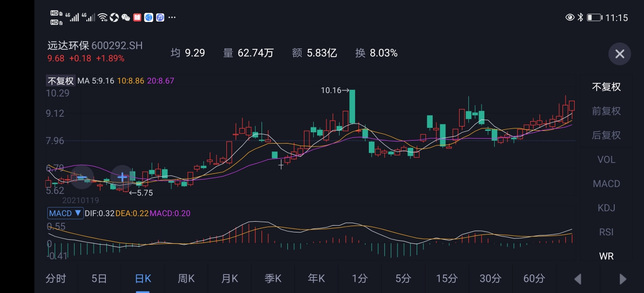644x293 pixels.
Task: Tap the Wi-Fi icon in the status bar
Action: tap(103, 17)
